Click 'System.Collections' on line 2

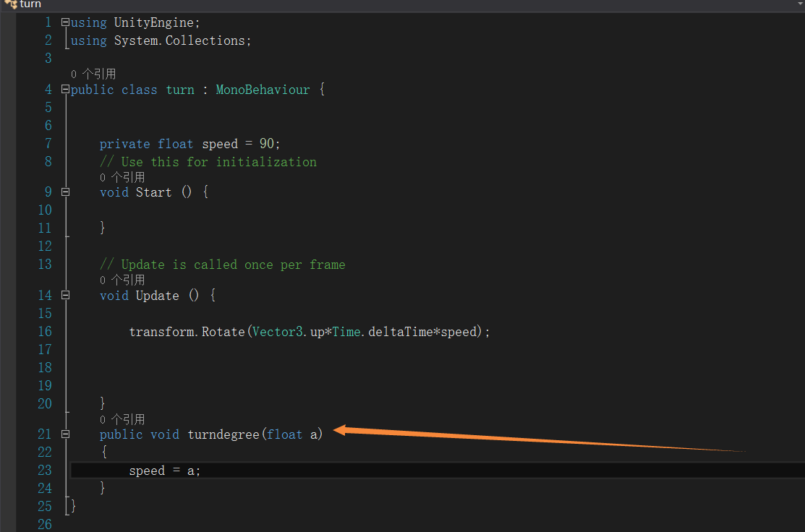(179, 40)
